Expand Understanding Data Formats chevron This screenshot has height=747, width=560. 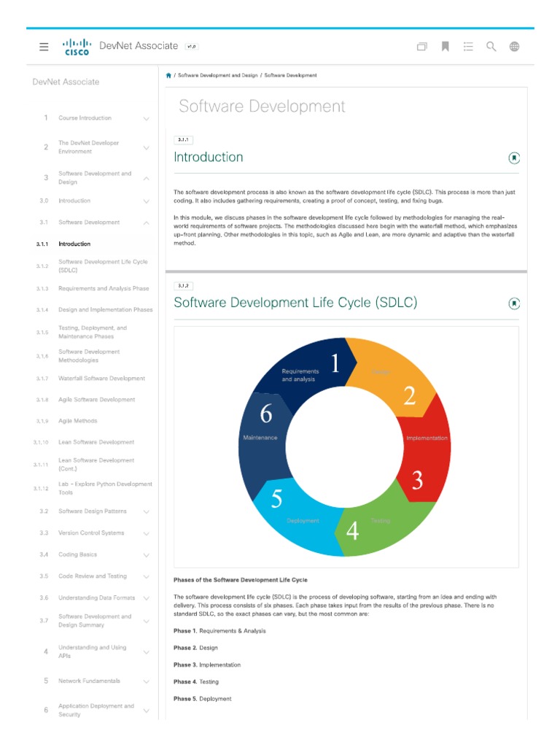pyautogui.click(x=146, y=598)
